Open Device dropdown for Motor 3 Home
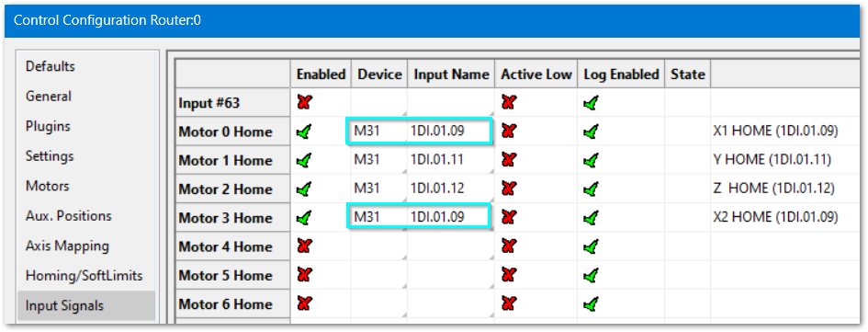The image size is (868, 332). click(379, 218)
